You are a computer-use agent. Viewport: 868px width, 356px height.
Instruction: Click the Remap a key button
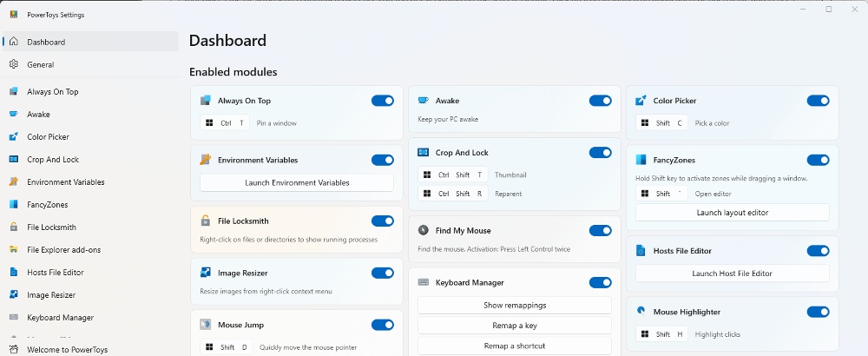(515, 326)
